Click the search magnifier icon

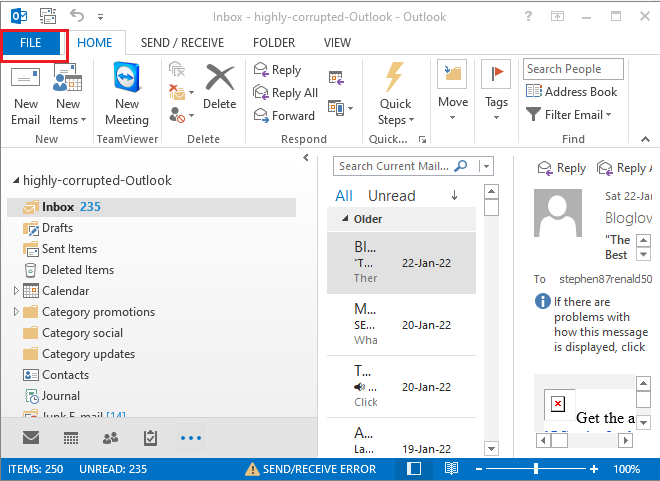pos(461,166)
